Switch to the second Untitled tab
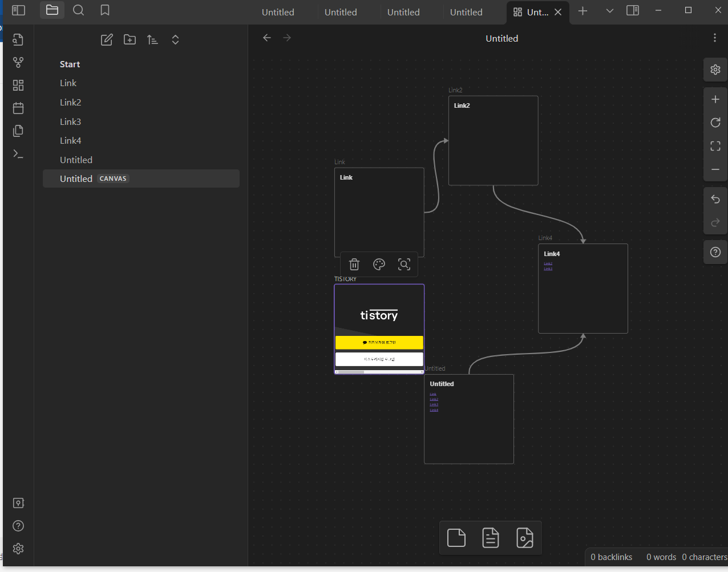 (x=341, y=12)
